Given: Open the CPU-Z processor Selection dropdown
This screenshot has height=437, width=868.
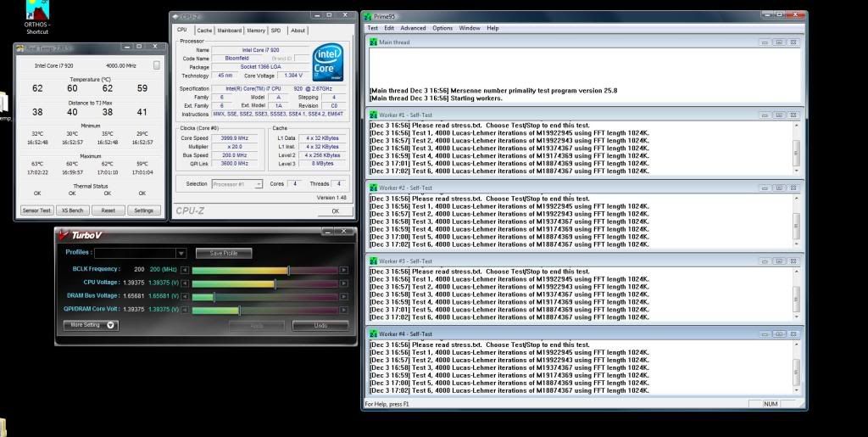Looking at the screenshot, I should (x=258, y=184).
